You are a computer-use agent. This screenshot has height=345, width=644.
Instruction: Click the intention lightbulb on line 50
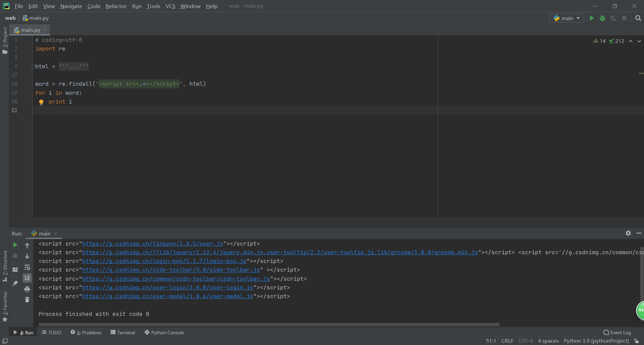(x=41, y=102)
